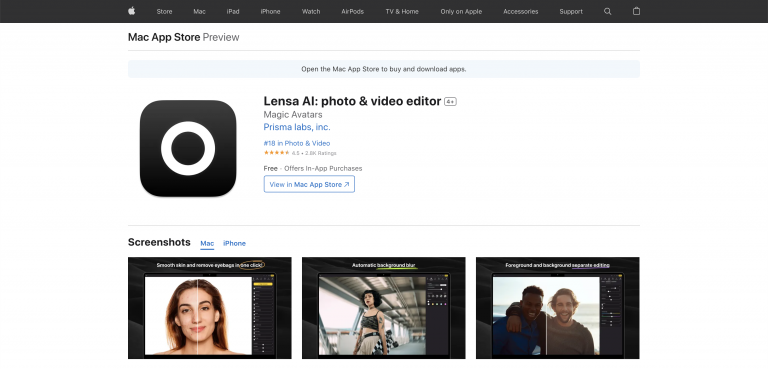Open the Watch menu
Screen dimensions: 768x369
[311, 11]
